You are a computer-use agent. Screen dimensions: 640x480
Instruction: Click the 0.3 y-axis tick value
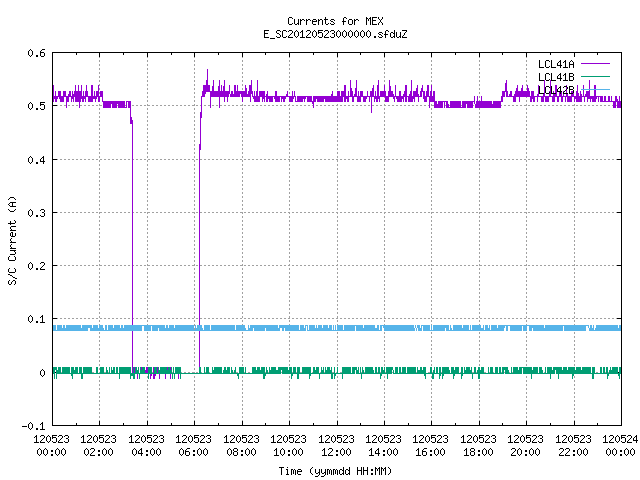[36, 213]
